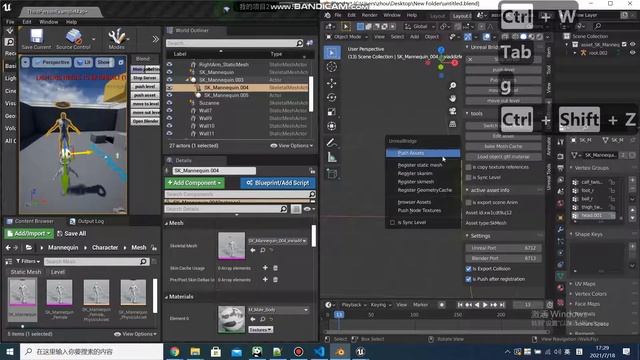Click the Unreal Editor taskbar icon
Screen dimensions: 640x360
tap(360, 351)
